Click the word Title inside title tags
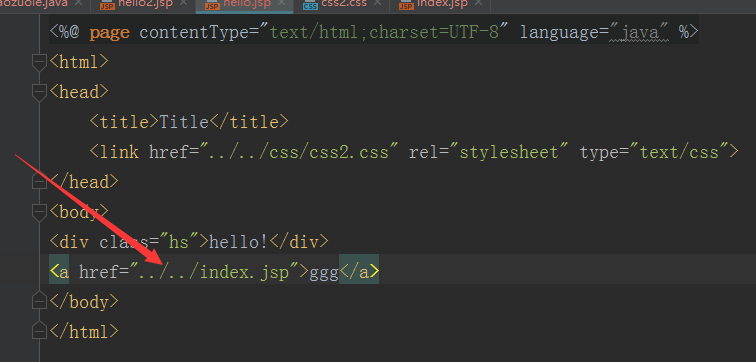Image resolution: width=756 pixels, height=362 pixels. coord(184,122)
